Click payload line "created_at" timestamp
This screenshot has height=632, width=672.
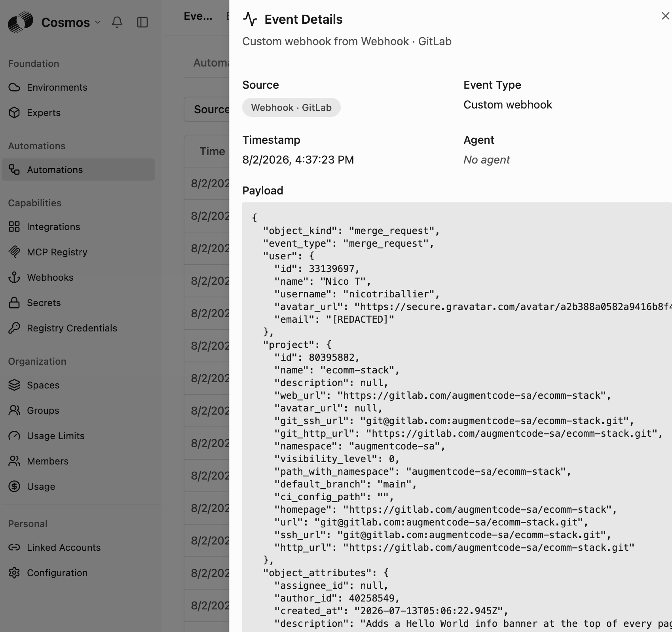point(391,611)
